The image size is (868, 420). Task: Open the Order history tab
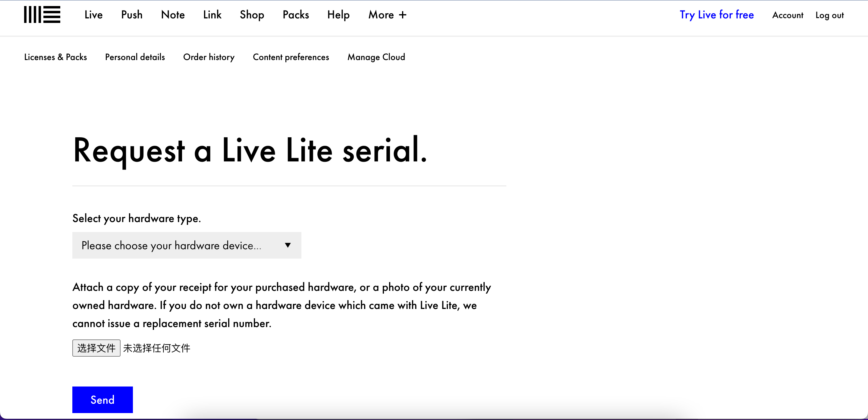pyautogui.click(x=209, y=57)
